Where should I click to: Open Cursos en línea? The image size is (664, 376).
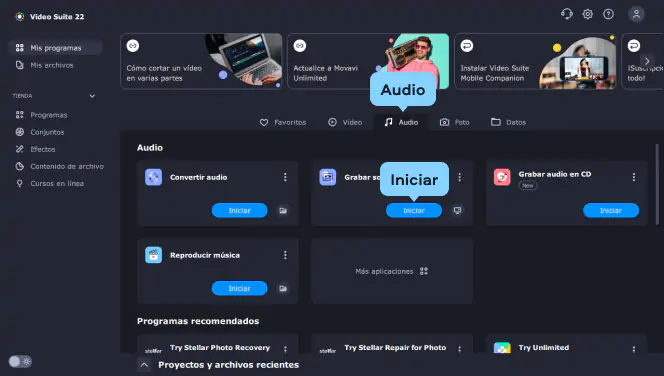pyautogui.click(x=50, y=183)
